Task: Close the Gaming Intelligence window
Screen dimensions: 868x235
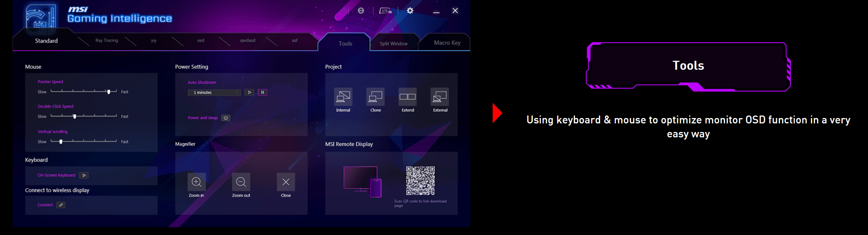Action: [455, 11]
